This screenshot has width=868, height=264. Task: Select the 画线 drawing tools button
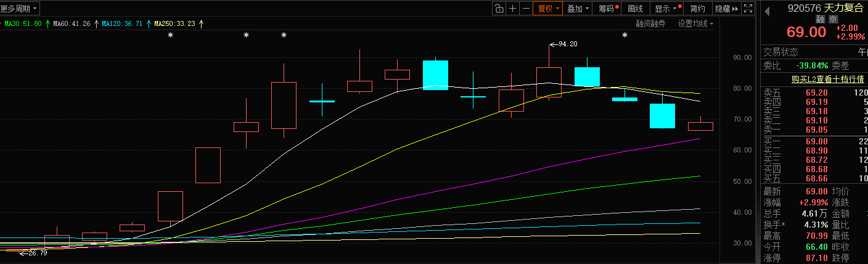635,9
